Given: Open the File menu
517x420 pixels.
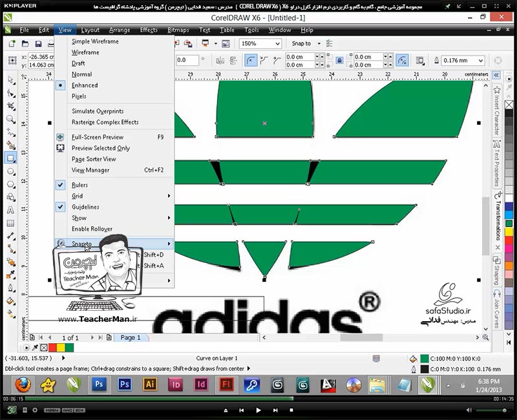Looking at the screenshot, I should 24,30.
